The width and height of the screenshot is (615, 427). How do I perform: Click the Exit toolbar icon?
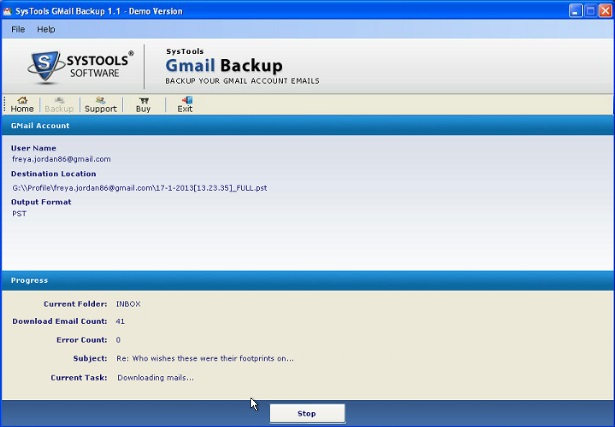tap(185, 105)
